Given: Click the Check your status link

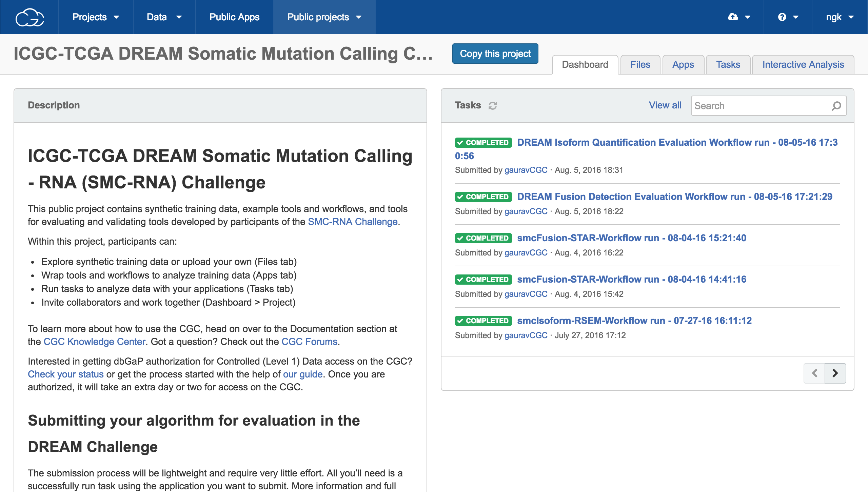Looking at the screenshot, I should tap(66, 374).
